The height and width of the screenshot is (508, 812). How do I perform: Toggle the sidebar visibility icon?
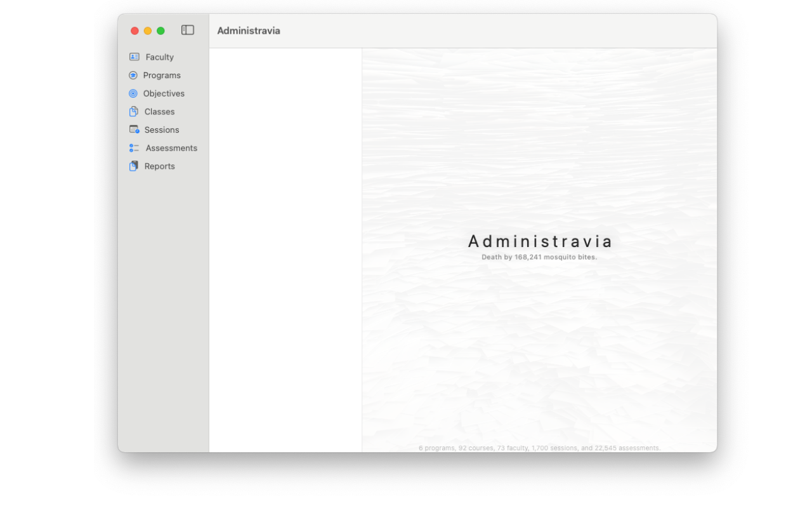[187, 30]
